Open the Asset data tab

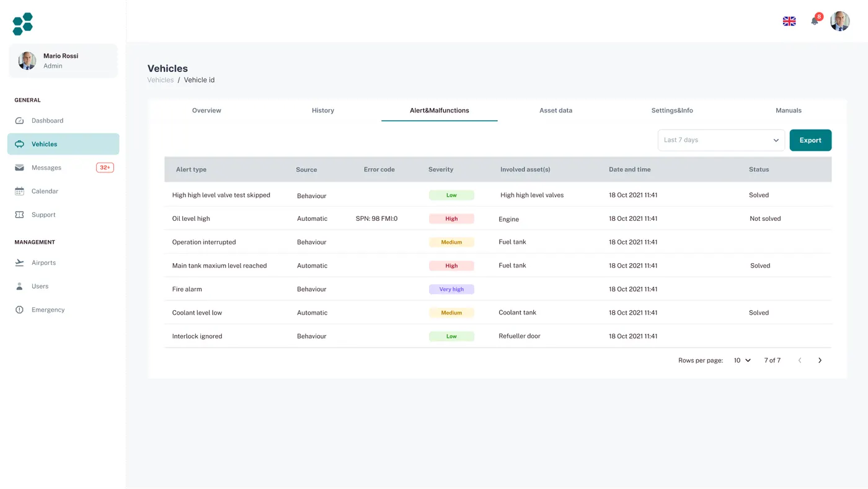point(556,110)
